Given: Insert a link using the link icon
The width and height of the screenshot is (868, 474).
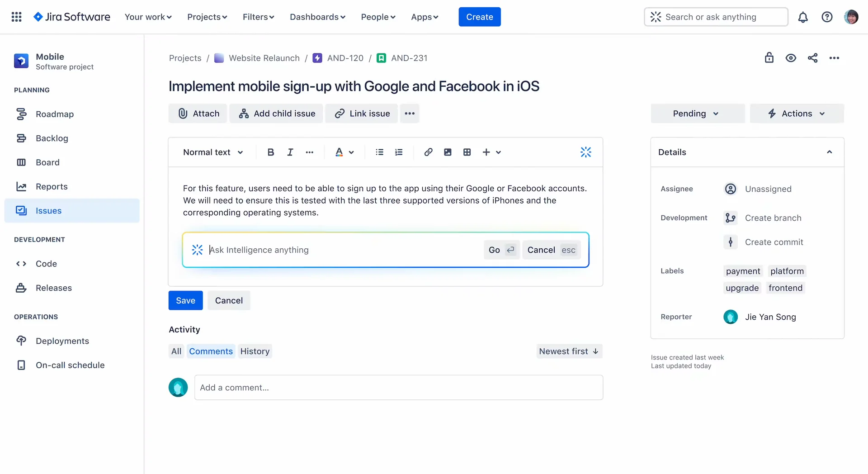Looking at the screenshot, I should click(x=428, y=152).
